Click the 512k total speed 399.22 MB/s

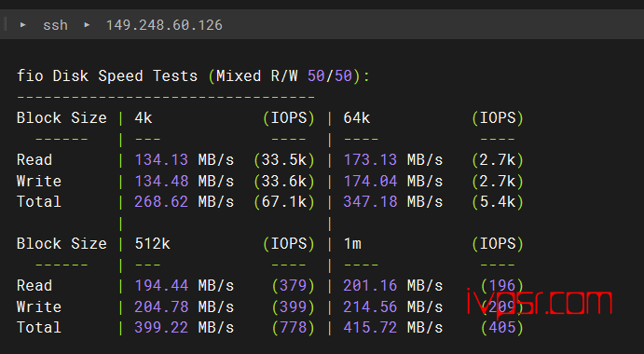(185, 327)
